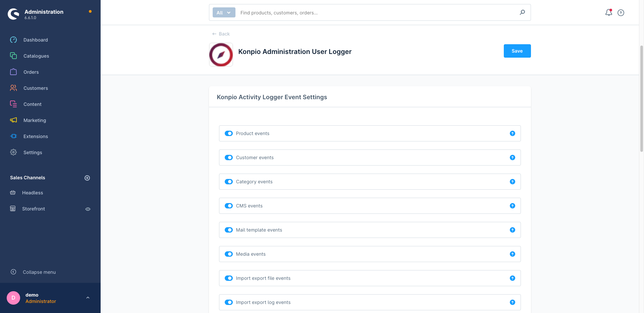Toggle Product events switch
This screenshot has height=313, width=644.
coord(229,133)
